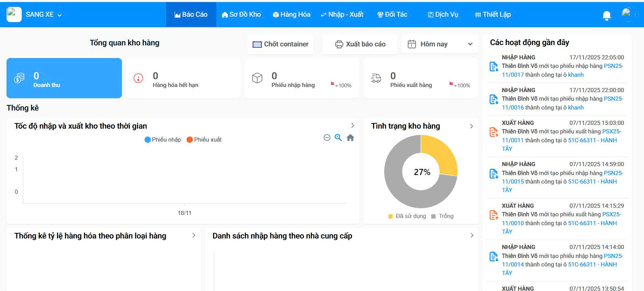
Task: Click the chart zoom-out minus icon
Action: (327, 137)
